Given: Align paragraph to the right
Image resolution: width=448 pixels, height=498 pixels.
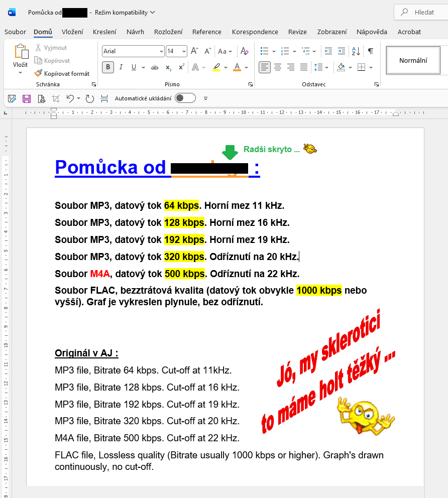Looking at the screenshot, I should pyautogui.click(x=291, y=67).
